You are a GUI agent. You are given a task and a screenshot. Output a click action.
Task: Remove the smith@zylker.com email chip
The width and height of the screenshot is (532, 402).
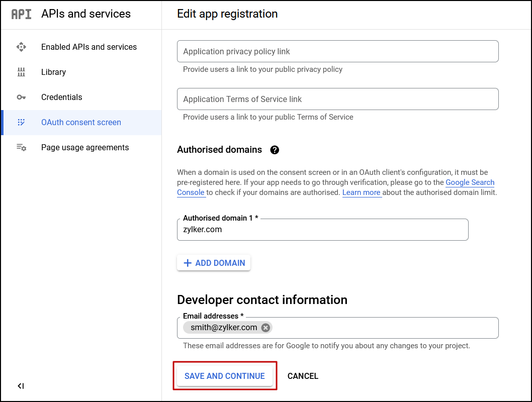265,327
